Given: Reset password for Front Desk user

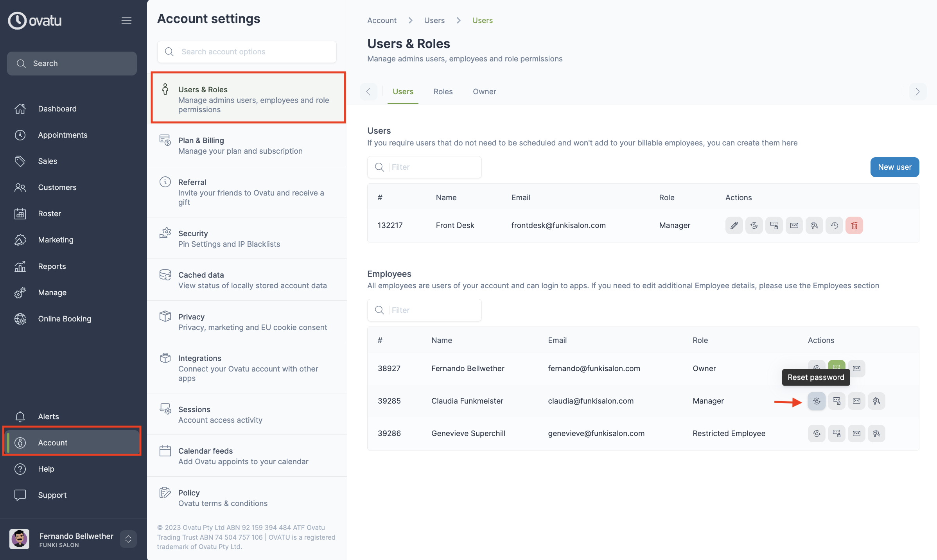Looking at the screenshot, I should pos(754,225).
